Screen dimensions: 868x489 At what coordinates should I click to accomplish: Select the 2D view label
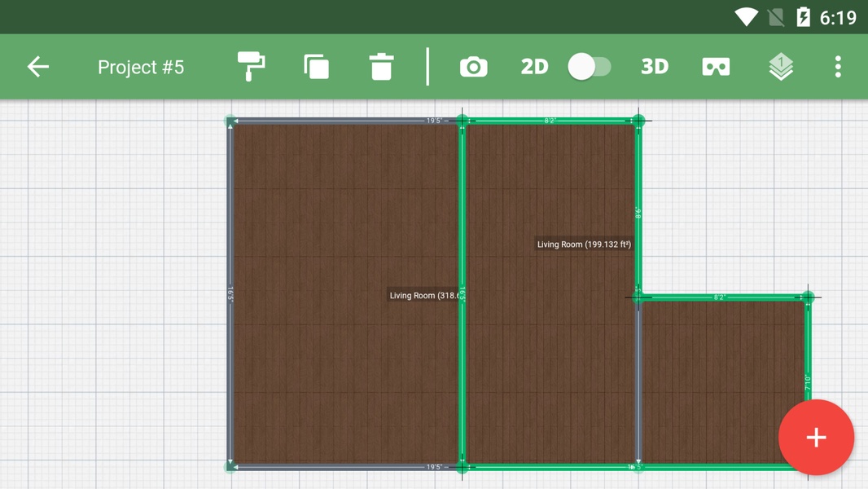point(534,67)
